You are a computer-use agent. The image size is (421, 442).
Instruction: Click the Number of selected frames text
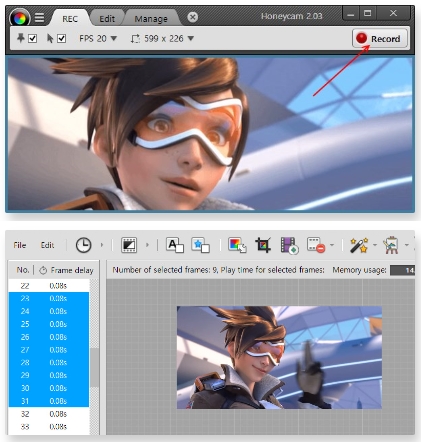(218, 270)
